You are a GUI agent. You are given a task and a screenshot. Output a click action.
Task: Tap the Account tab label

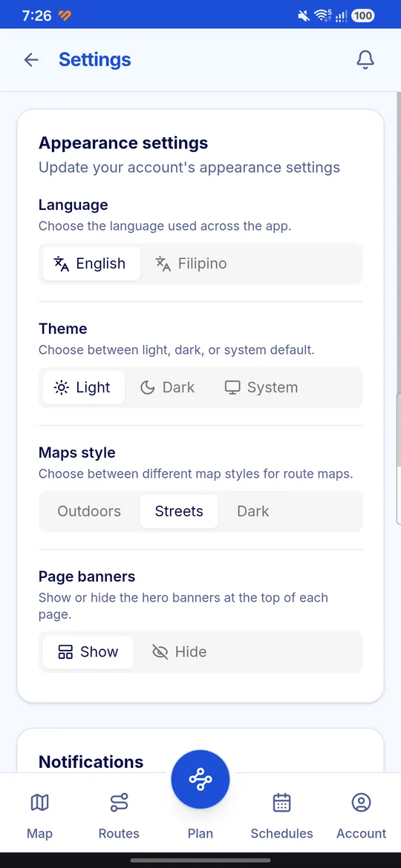pos(361,833)
